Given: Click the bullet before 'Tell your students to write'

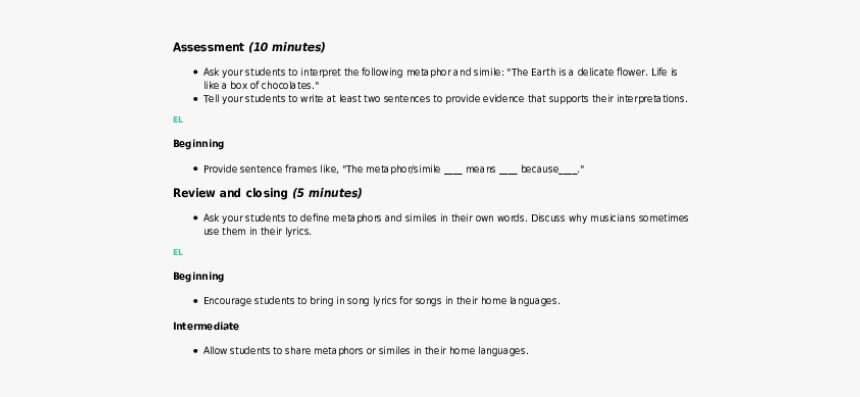Looking at the screenshot, I should tap(196, 99).
